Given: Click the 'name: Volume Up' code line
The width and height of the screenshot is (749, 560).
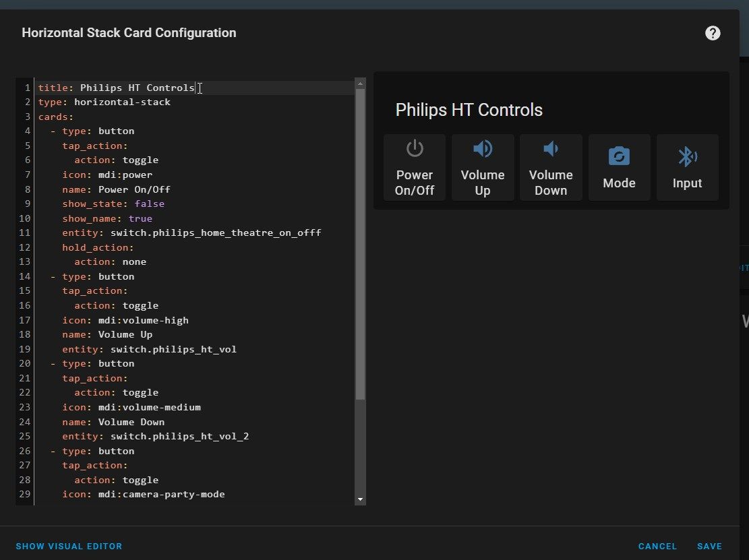Looking at the screenshot, I should click(107, 335).
